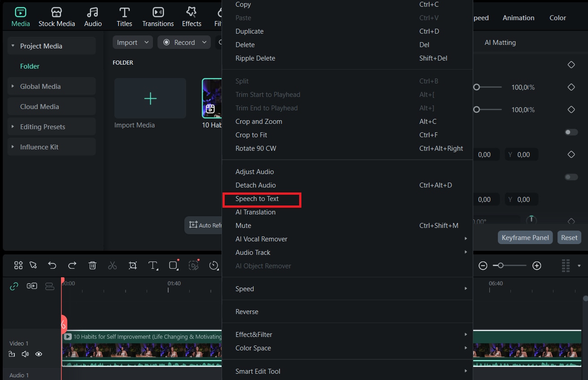Open the Transitions tab
Image resolution: width=588 pixels, height=380 pixels.
[158, 17]
